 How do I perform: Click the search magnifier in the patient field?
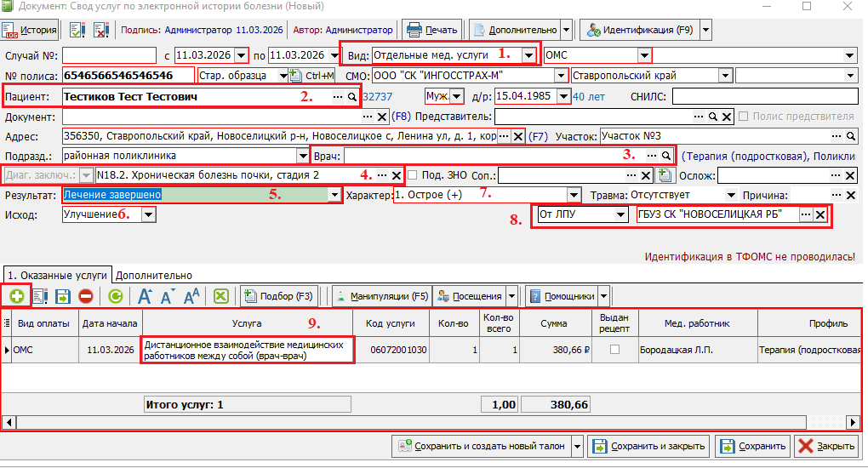point(351,97)
